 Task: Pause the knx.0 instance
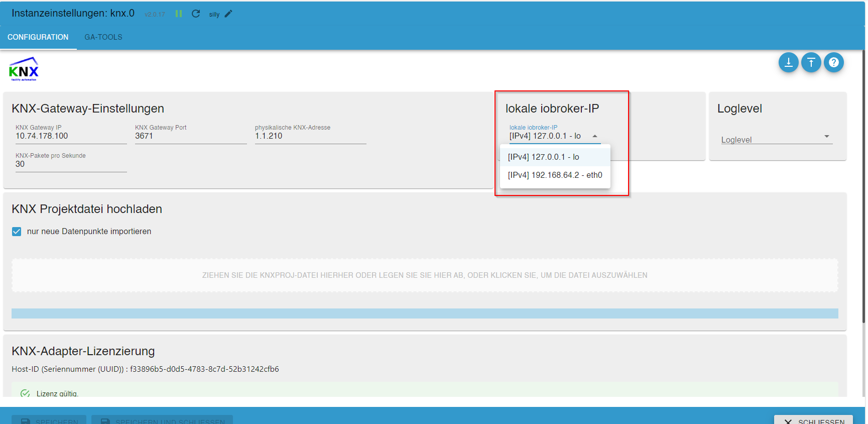point(179,14)
